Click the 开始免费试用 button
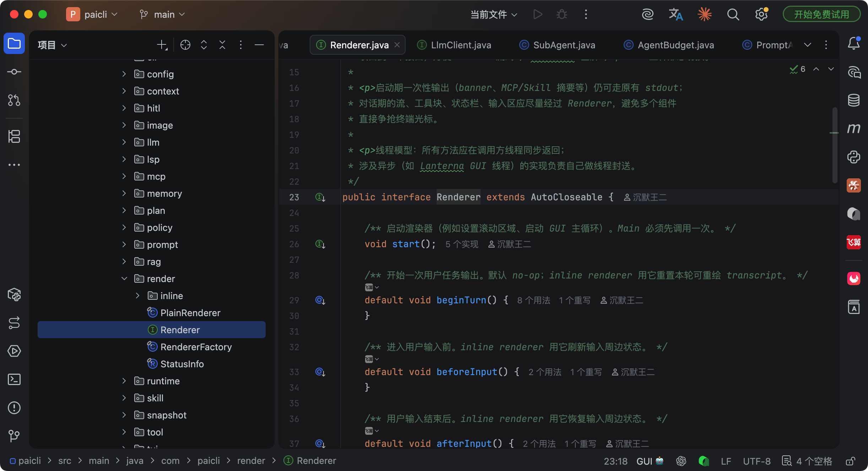The height and width of the screenshot is (471, 868). 821,15
